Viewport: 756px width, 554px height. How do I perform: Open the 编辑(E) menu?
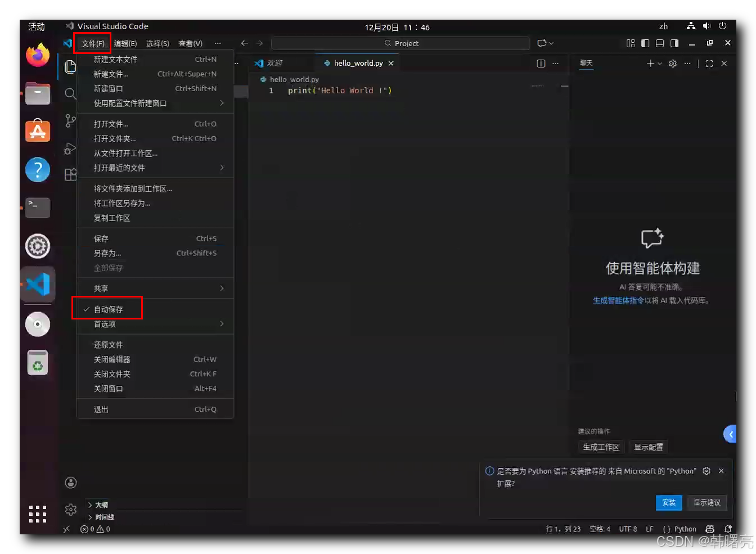pyautogui.click(x=124, y=43)
